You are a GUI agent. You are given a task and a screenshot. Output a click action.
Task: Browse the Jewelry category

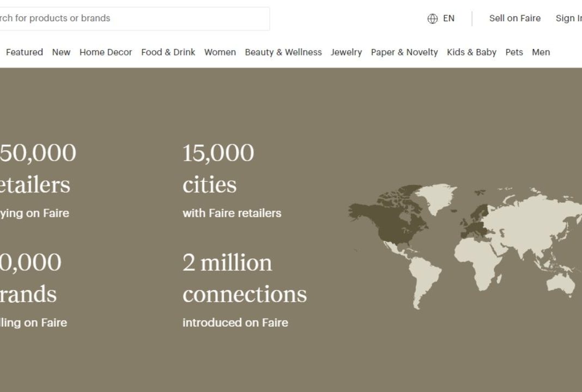[x=346, y=52]
